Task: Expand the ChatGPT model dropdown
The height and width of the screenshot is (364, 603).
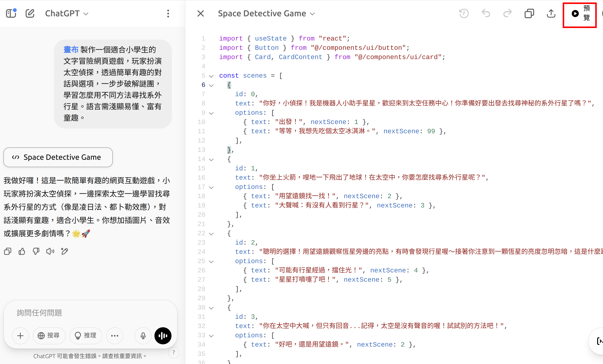Action: [x=67, y=13]
